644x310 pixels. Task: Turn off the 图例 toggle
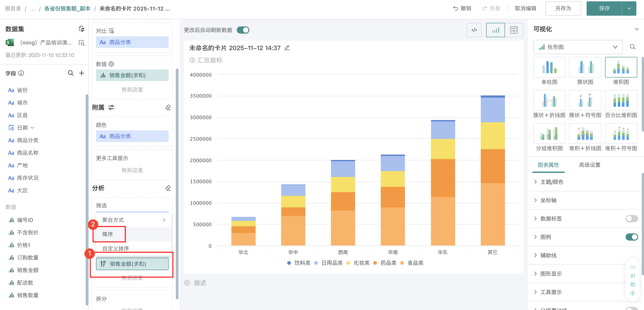[631, 237]
